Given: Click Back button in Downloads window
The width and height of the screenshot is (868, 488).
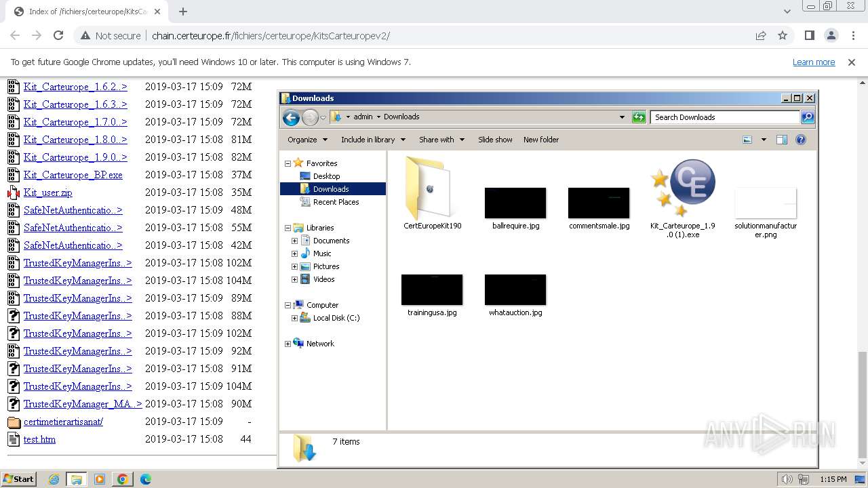Looking at the screenshot, I should 291,117.
